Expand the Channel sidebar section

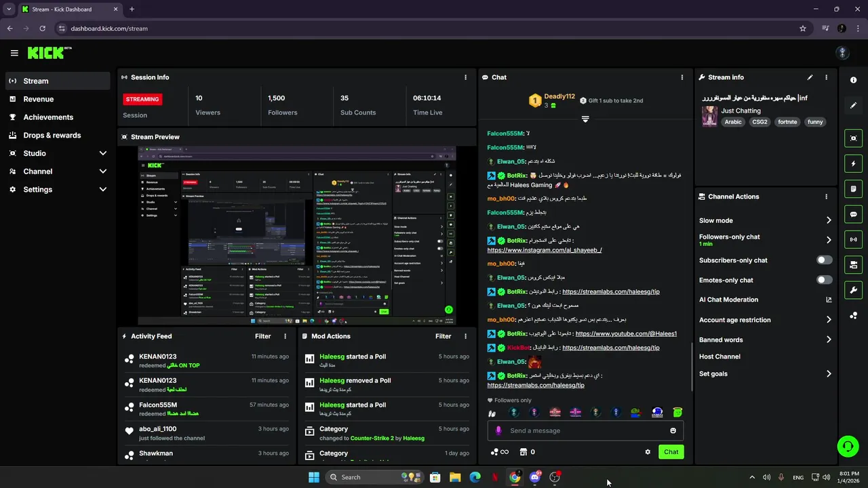click(x=103, y=171)
